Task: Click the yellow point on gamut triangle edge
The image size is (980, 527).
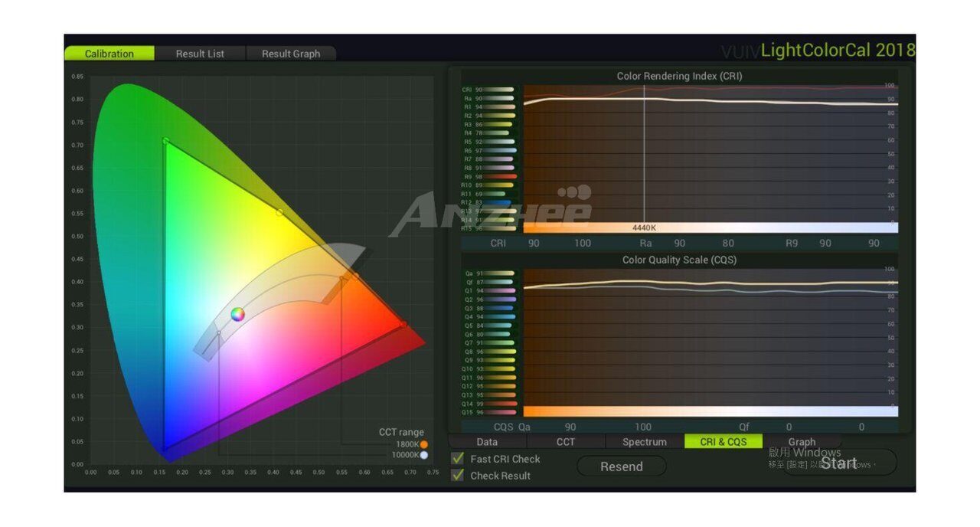Action: [279, 212]
